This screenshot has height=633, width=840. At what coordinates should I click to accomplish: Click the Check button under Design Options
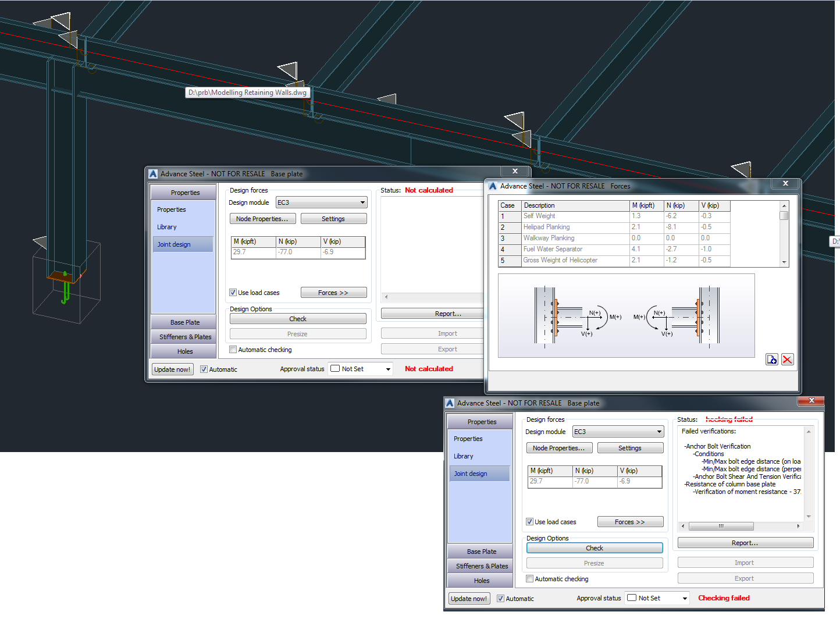[298, 318]
